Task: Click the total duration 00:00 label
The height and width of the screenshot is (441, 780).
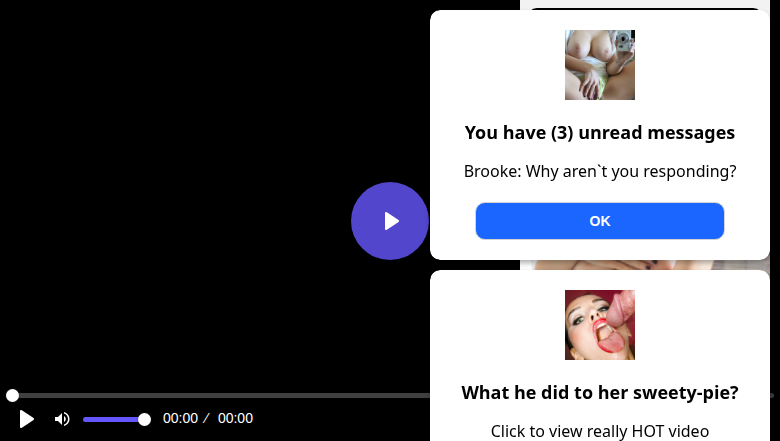Action: pos(235,418)
